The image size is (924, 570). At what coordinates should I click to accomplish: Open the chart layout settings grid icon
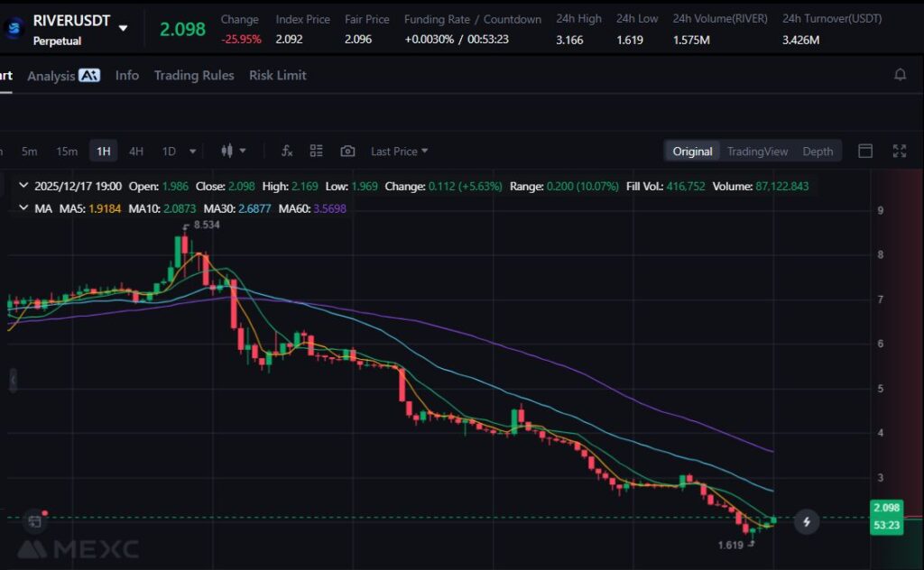tap(316, 152)
